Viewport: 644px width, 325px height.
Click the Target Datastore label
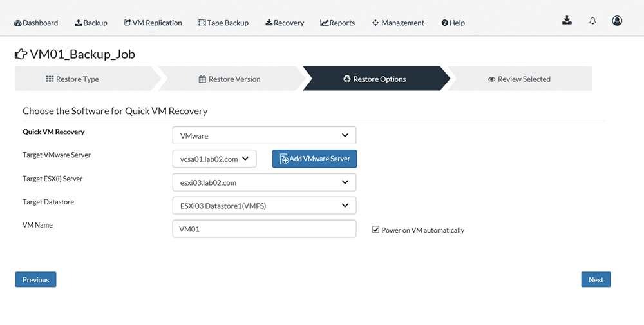[48, 202]
